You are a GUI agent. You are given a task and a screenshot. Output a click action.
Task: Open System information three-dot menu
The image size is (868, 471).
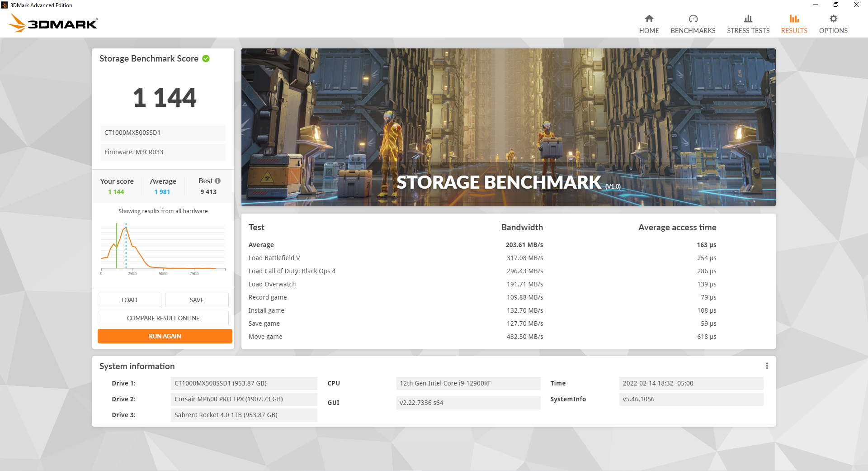coord(767,366)
